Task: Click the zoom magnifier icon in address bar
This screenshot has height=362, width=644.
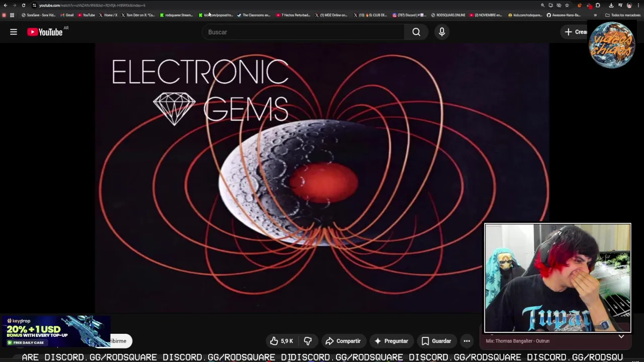Action: point(543,6)
